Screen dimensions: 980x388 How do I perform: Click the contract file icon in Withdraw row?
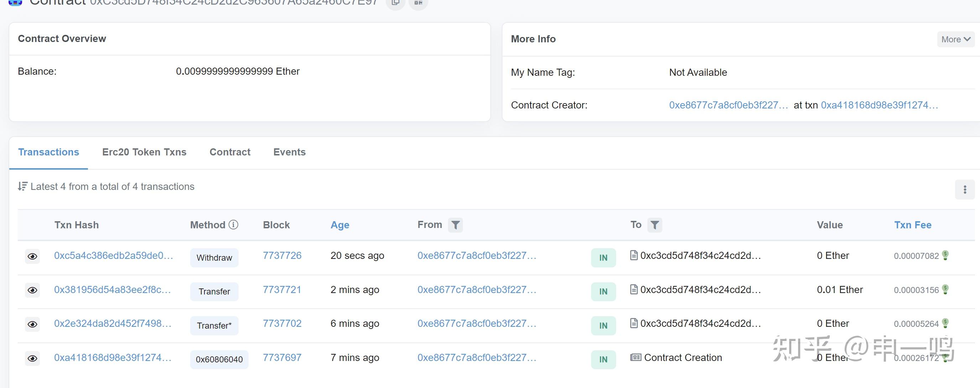634,255
